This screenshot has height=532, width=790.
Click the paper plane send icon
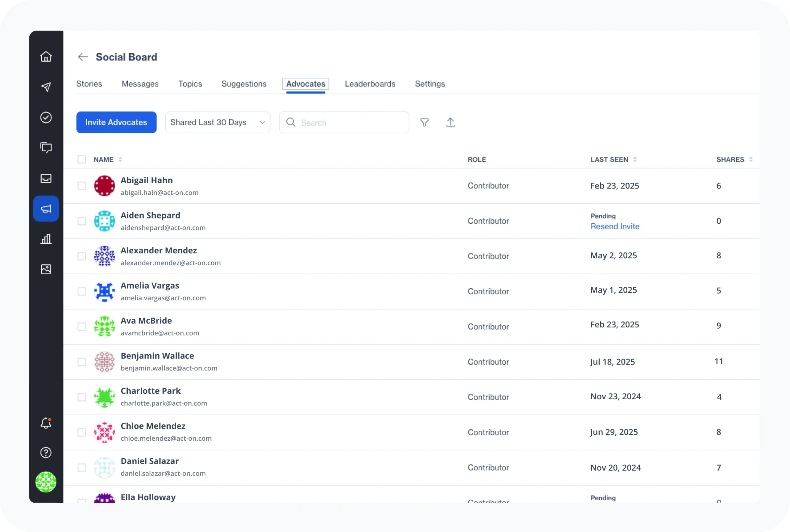pyautogui.click(x=46, y=87)
